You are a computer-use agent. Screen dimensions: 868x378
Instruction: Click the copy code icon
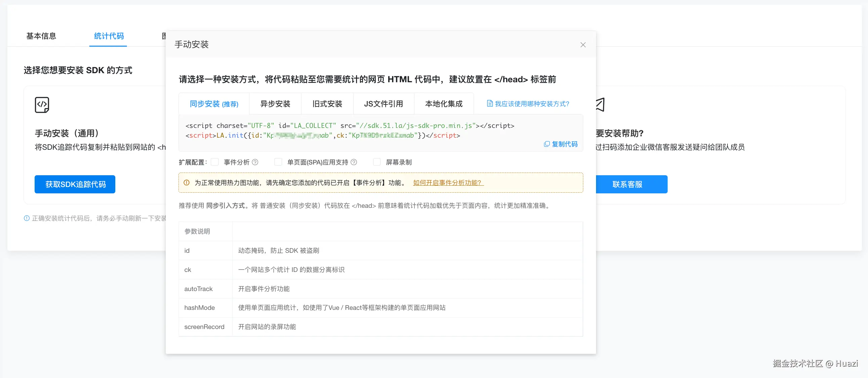547,144
